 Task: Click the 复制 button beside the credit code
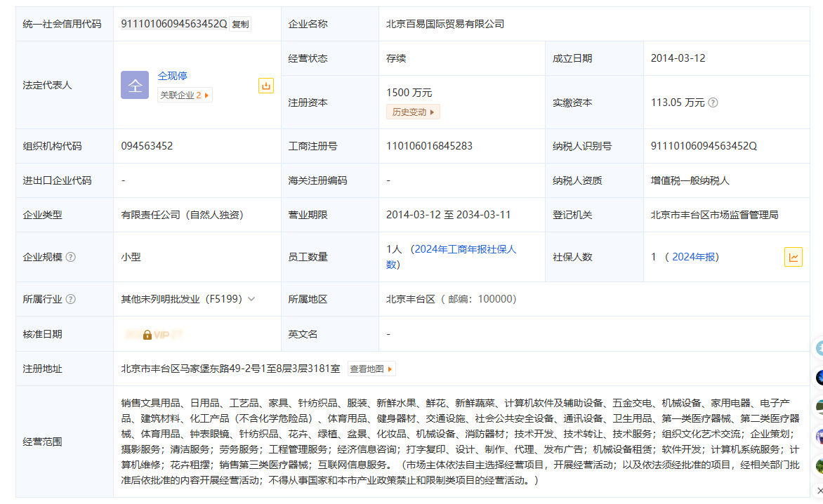coord(240,24)
